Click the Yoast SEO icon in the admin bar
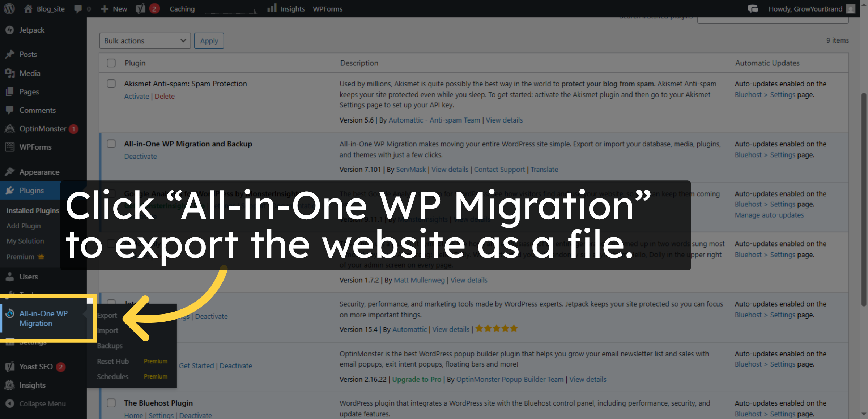This screenshot has width=868, height=419. point(141,9)
